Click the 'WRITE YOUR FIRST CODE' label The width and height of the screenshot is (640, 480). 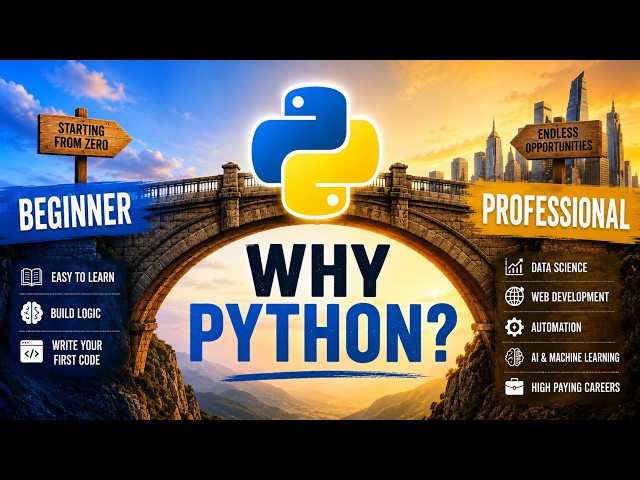coord(77,353)
